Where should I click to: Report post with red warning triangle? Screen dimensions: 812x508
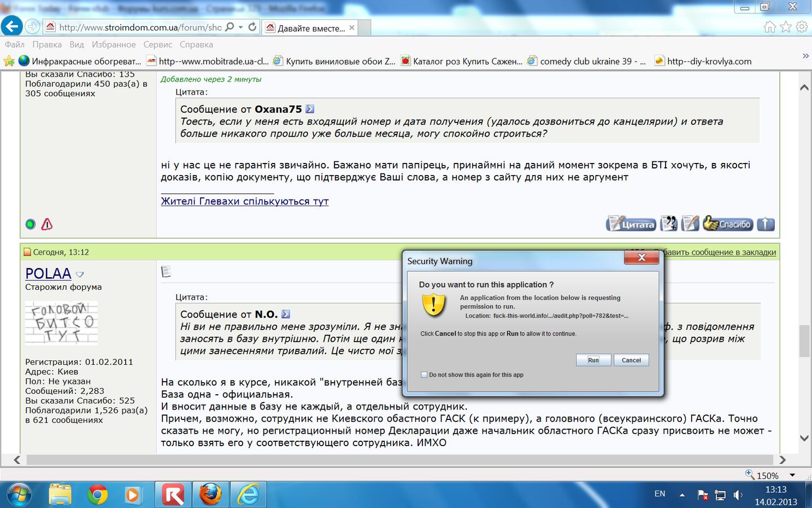click(x=47, y=224)
